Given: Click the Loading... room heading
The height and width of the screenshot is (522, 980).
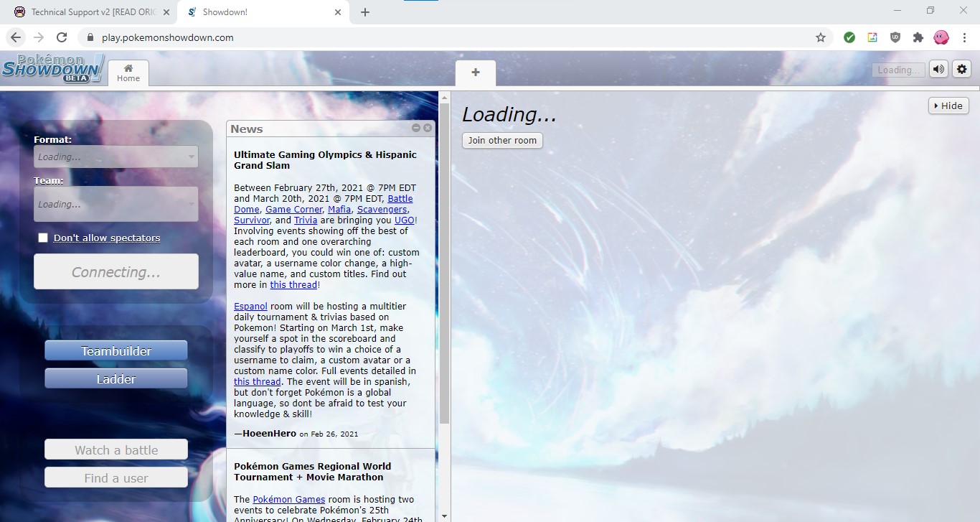Looking at the screenshot, I should tap(509, 114).
